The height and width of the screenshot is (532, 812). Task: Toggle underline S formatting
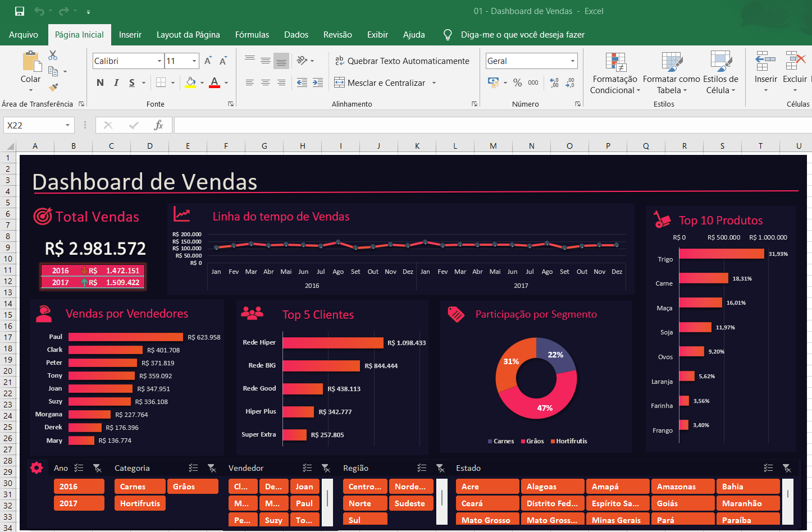pyautogui.click(x=132, y=82)
